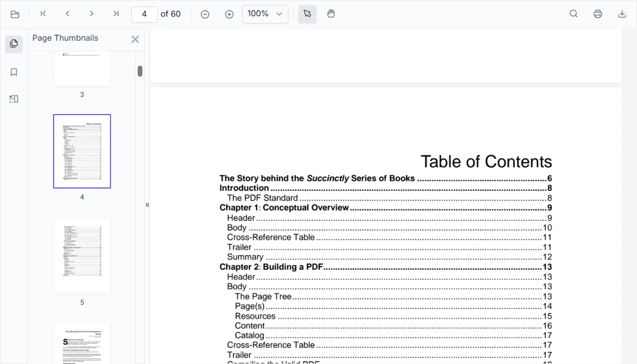
Task: Click the 'Page Thumbnails' panel title
Action: (65, 38)
